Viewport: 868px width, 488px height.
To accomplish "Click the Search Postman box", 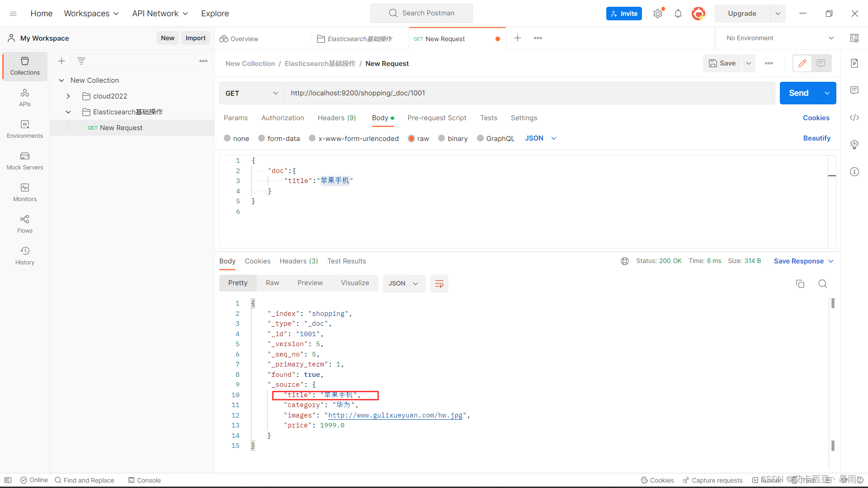I will [421, 13].
